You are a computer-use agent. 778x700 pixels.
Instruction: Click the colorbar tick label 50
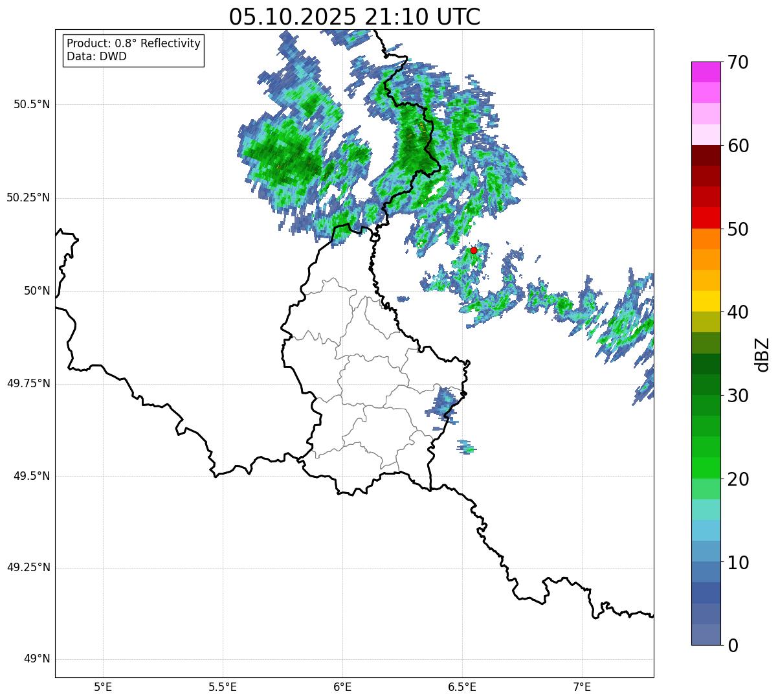738,229
